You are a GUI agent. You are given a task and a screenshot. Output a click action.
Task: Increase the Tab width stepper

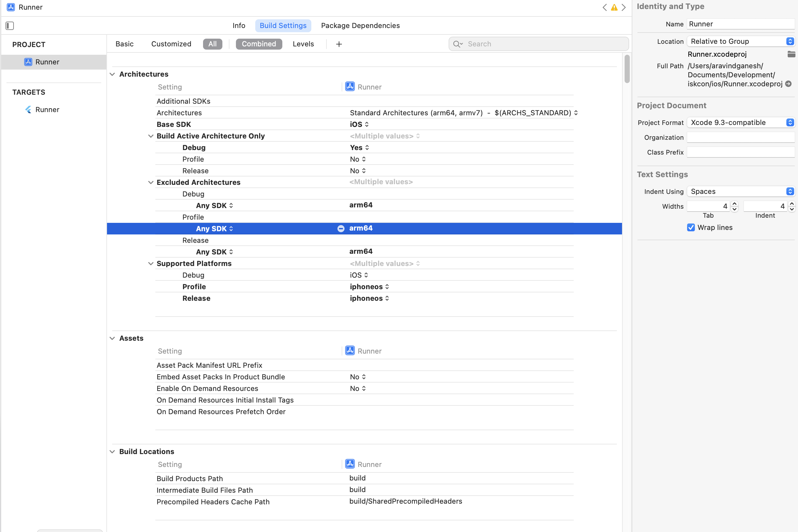[x=734, y=204]
